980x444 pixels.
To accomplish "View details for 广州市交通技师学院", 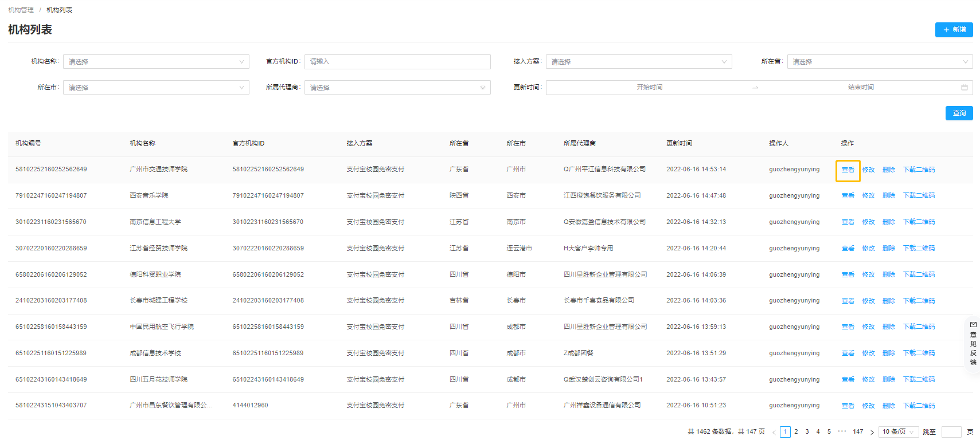I will pyautogui.click(x=848, y=170).
